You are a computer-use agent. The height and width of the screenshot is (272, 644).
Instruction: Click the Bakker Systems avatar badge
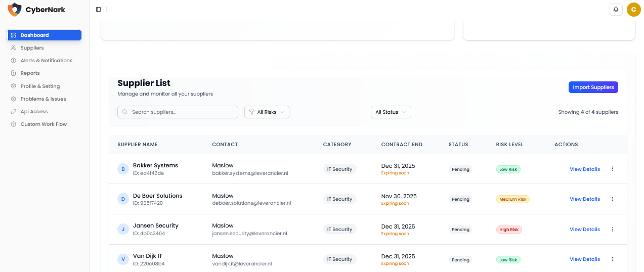click(123, 169)
